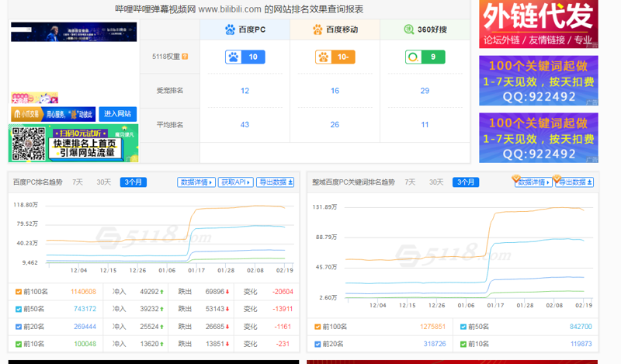Click 平均排名 value 43 for 百度PC
This screenshot has height=364, width=621.
tap(245, 125)
